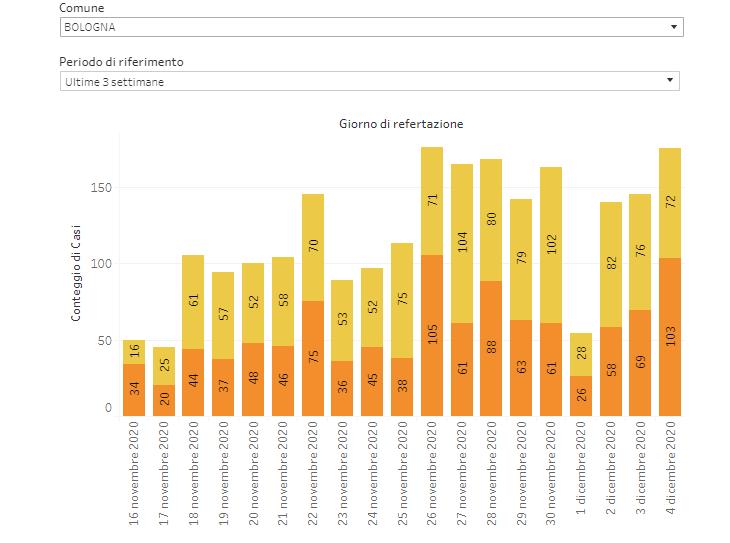Viewport: 730px width, 543px height.
Task: Select the orange bar segment for 22 novembre 2020
Action: 313,358
